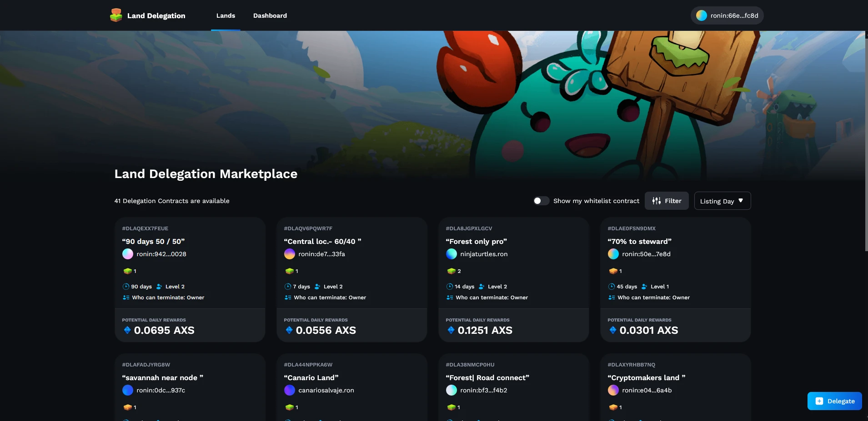868x421 pixels.
Task: Click the Land Delegation logo icon
Action: point(116,15)
